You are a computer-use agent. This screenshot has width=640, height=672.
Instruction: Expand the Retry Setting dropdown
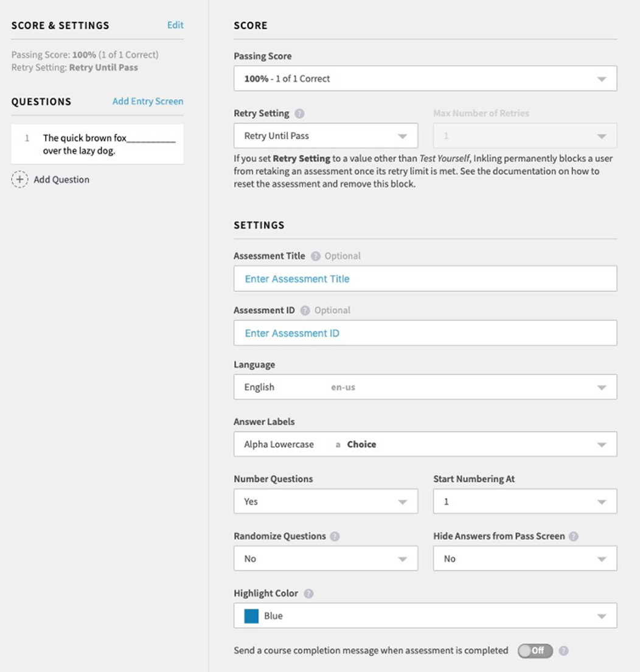[x=325, y=136]
